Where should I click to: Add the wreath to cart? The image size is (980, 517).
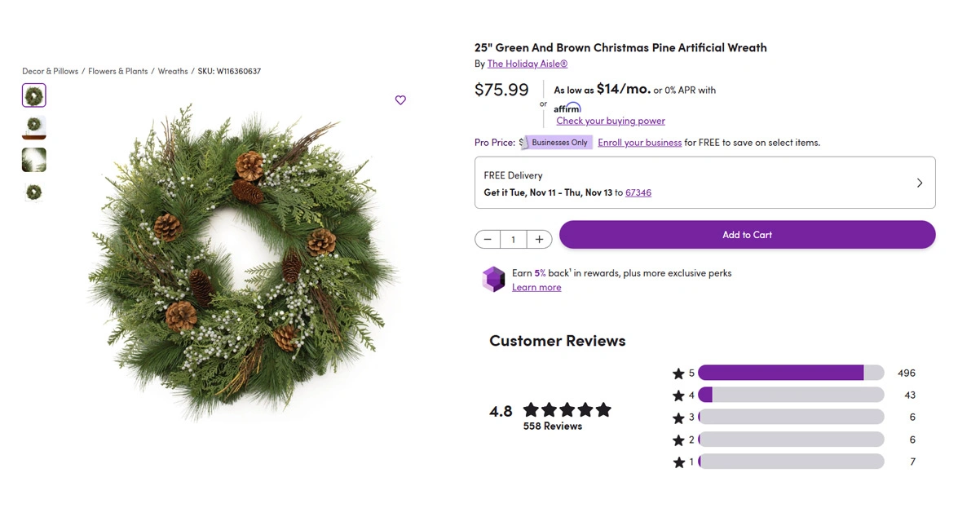(x=747, y=235)
